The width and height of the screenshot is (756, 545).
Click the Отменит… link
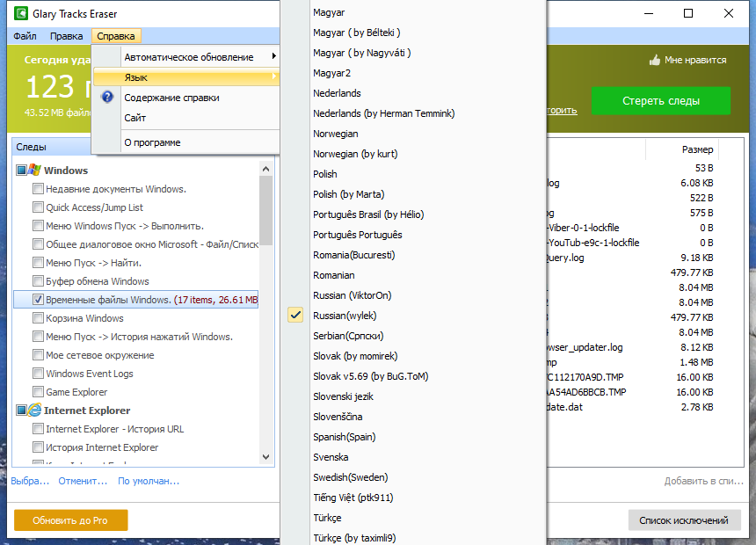[83, 481]
